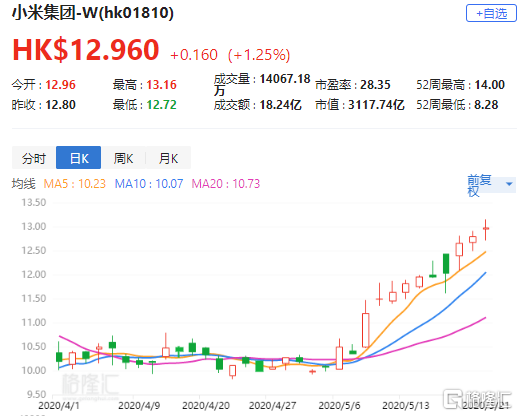Viewport: 518px width, 416px height.
Task: Toggle the MA10 moving average label
Action: (149, 184)
